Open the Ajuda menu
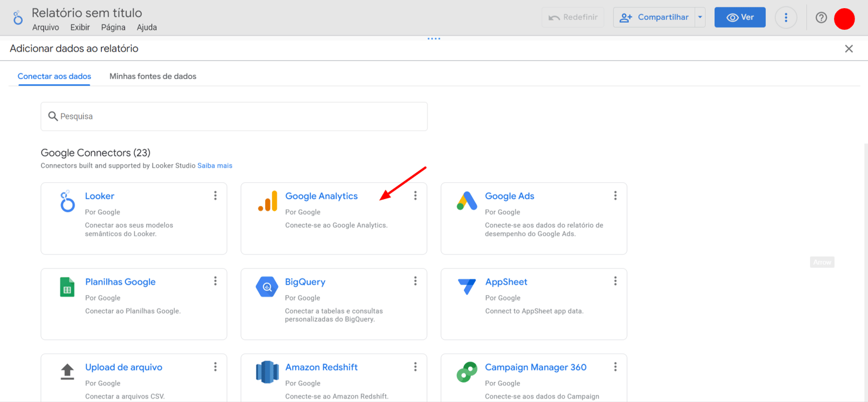Viewport: 868px width, 402px height. click(x=147, y=28)
